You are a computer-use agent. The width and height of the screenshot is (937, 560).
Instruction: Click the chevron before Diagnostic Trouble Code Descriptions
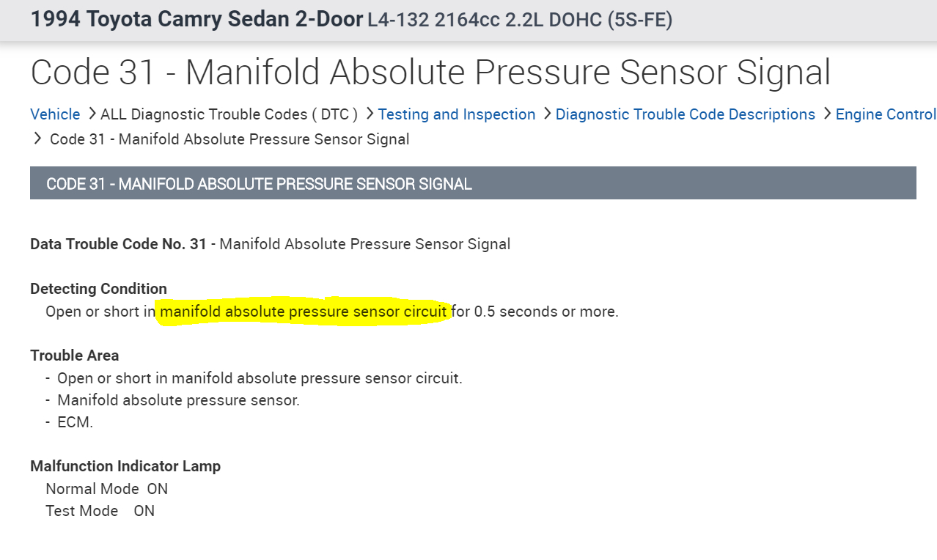(x=547, y=114)
